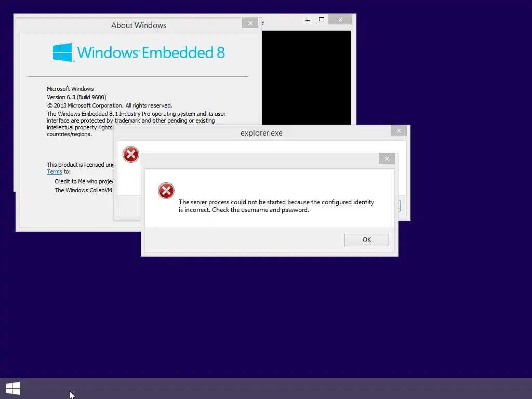
Task: Open the Terms link in About Windows
Action: pyautogui.click(x=55, y=171)
